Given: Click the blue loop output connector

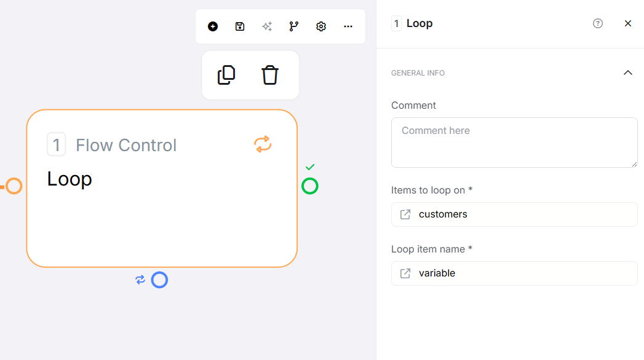Looking at the screenshot, I should (159, 280).
